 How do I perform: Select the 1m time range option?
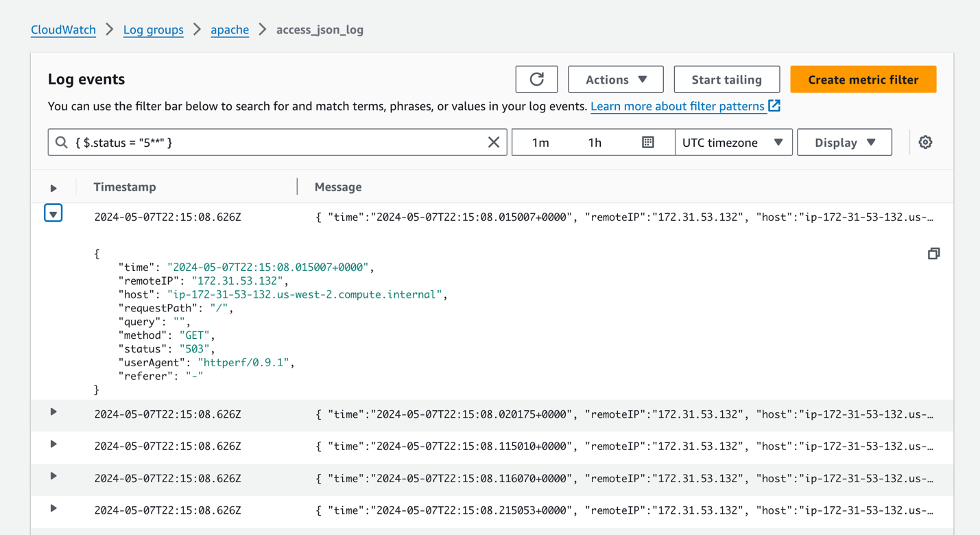pyautogui.click(x=540, y=142)
